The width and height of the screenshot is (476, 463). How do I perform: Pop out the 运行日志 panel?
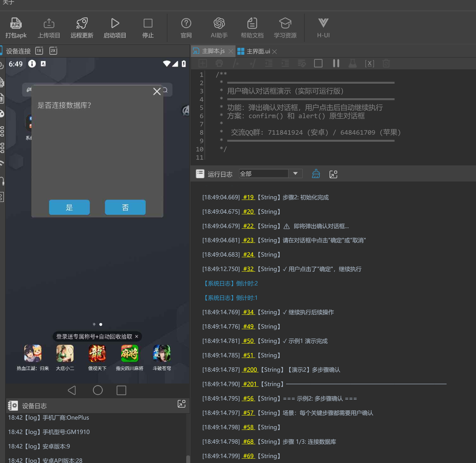[x=333, y=174]
